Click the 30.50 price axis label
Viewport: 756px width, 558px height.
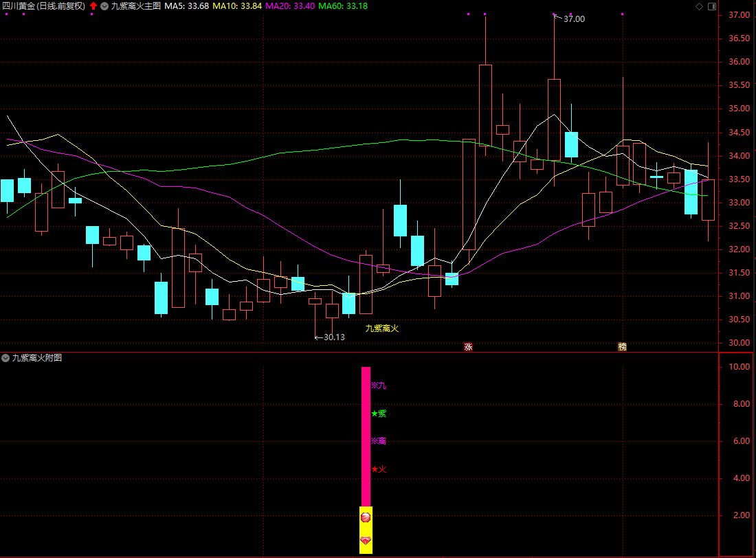point(739,320)
